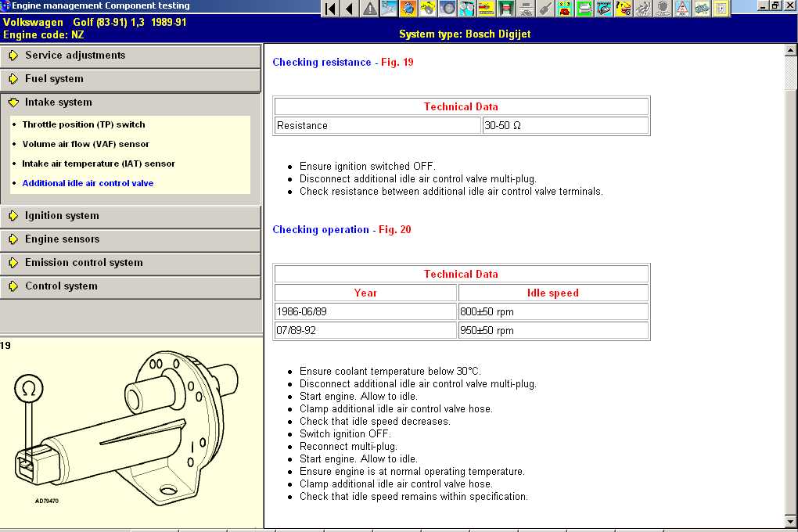Click the 'Ensure ignition switched OFF.' line

(368, 167)
